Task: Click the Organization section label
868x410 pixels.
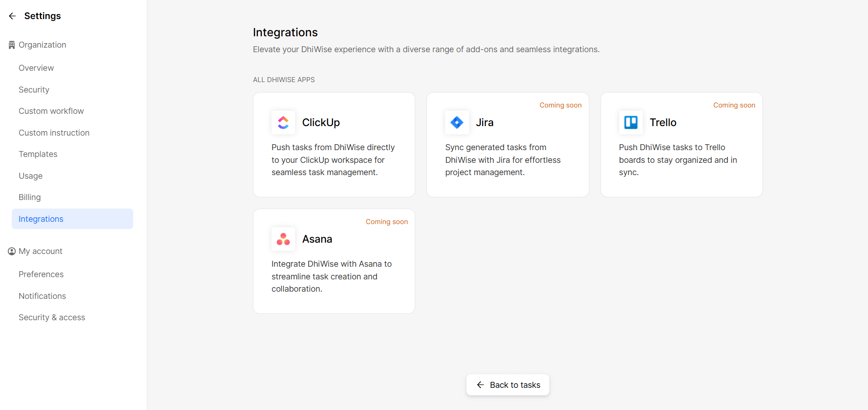Action: tap(42, 45)
